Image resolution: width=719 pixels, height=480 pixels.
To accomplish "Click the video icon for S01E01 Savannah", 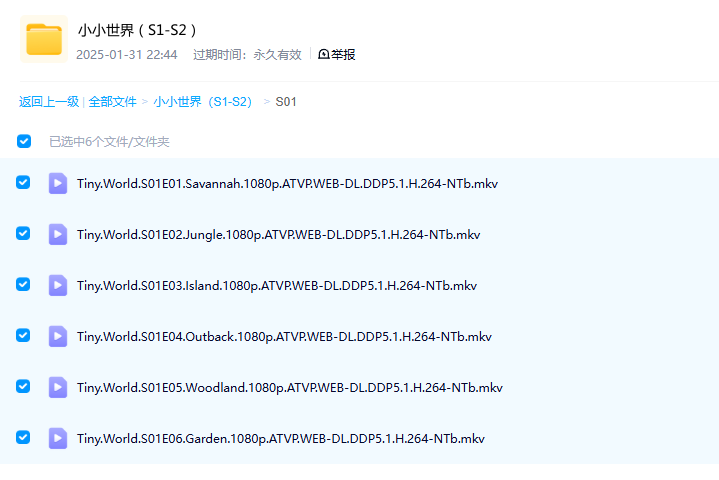I will (58, 183).
